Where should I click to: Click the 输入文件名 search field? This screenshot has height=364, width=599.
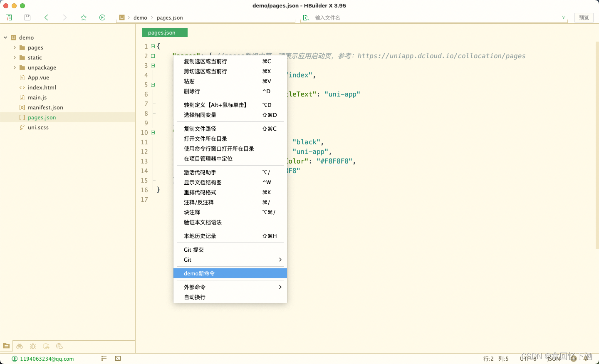tap(435, 17)
